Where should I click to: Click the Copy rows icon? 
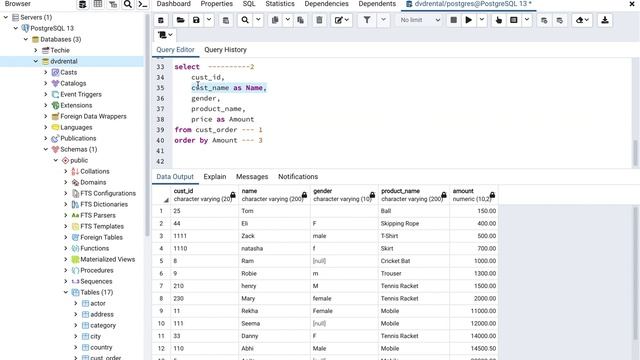[x=275, y=20]
